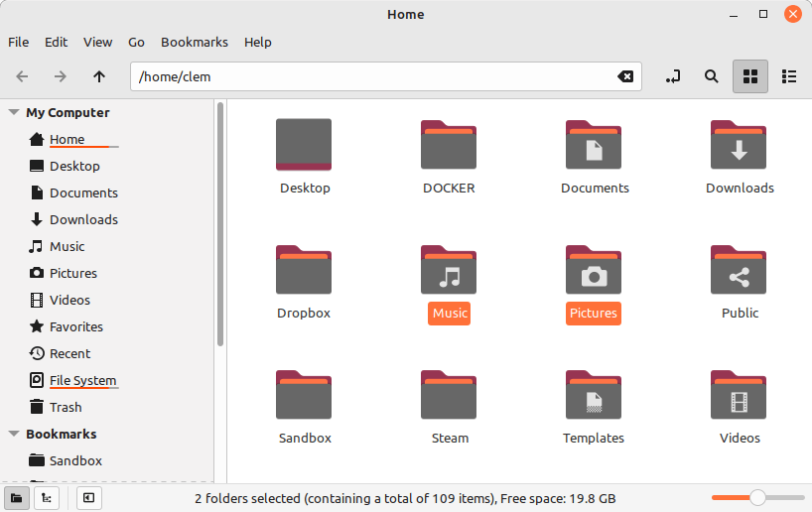Image resolution: width=812 pixels, height=512 pixels.
Task: Open the Help menu
Action: pos(258,42)
